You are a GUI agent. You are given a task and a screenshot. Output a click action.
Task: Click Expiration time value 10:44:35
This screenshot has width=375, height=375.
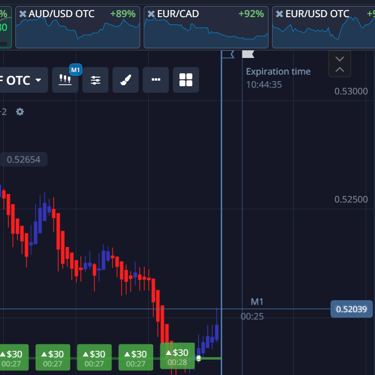[264, 85]
